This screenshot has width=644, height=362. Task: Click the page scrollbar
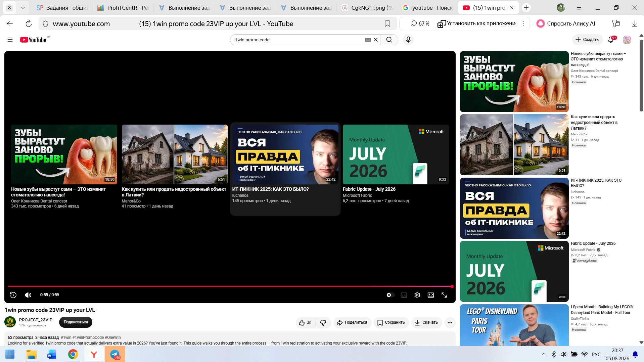[x=641, y=76]
